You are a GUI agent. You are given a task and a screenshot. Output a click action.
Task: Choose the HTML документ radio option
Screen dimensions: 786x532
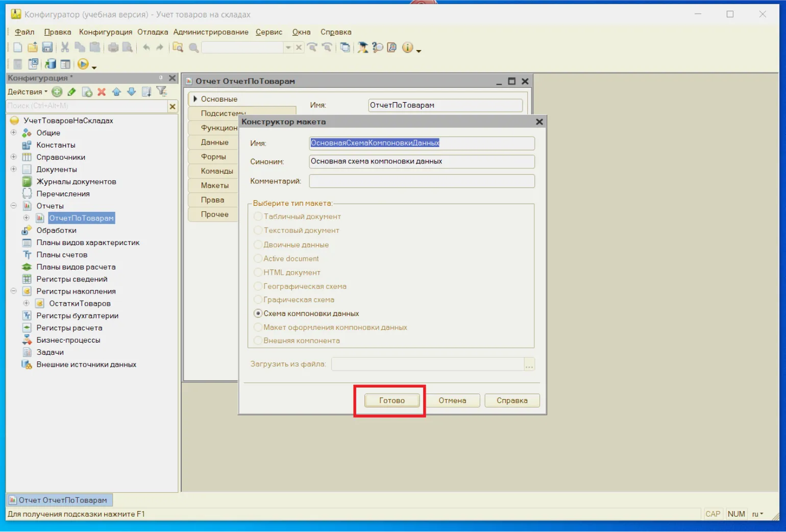point(258,273)
